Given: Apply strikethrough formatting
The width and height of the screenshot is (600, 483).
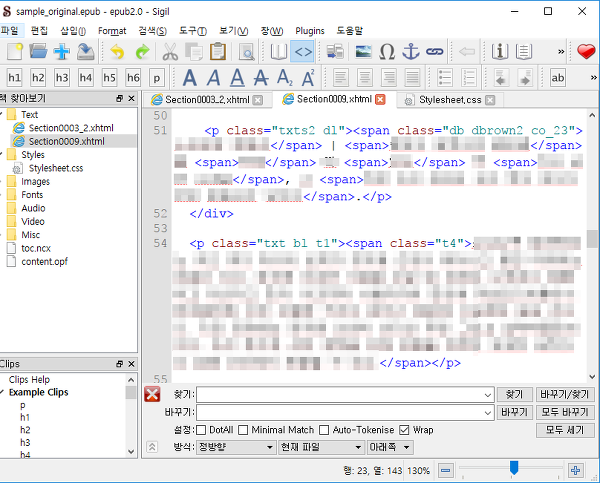Looking at the screenshot, I should [261, 78].
